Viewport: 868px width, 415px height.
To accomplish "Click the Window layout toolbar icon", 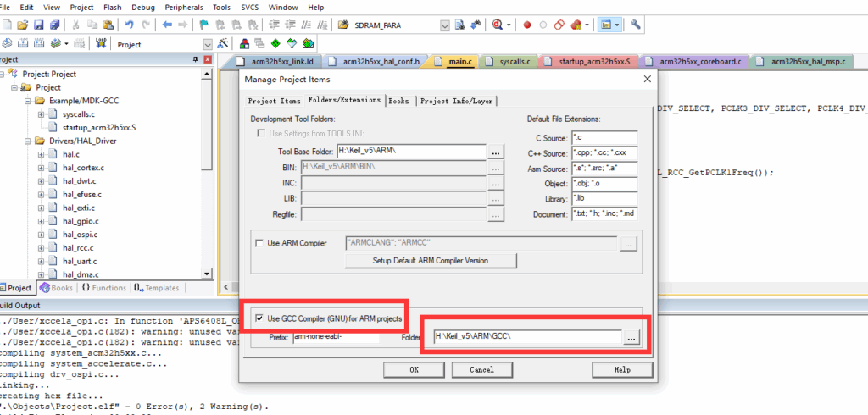I will (x=606, y=25).
